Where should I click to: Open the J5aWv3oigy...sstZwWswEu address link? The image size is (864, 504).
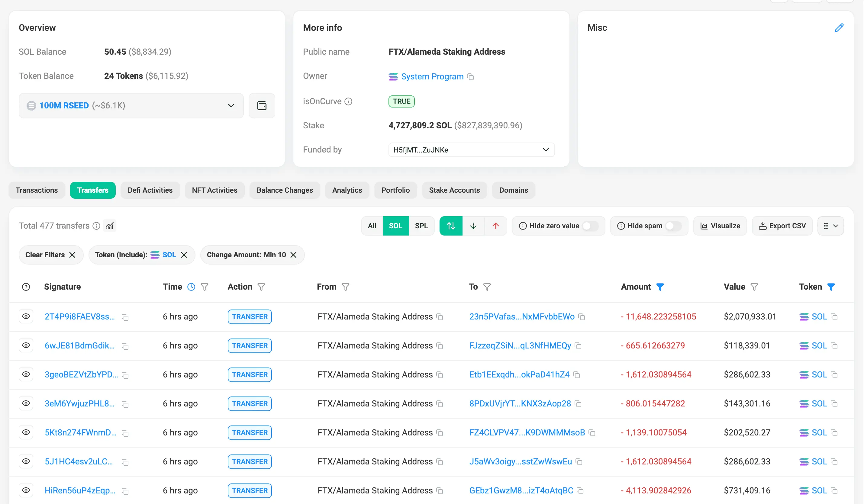(x=521, y=461)
